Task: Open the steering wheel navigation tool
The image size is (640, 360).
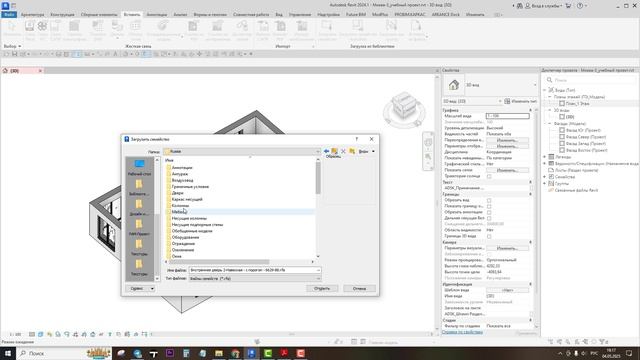Action: tap(428, 142)
